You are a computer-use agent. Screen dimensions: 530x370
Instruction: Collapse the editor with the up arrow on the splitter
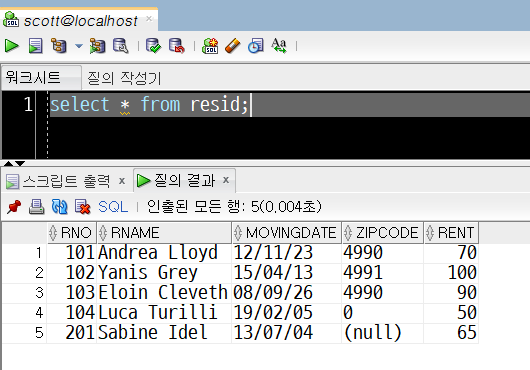[x=8, y=164]
